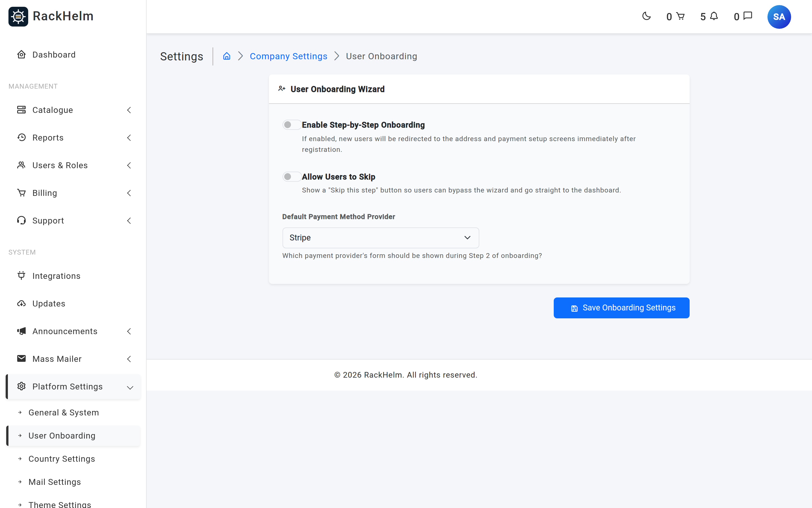Click the Billing cart icon
This screenshot has width=812, height=508.
21,193
